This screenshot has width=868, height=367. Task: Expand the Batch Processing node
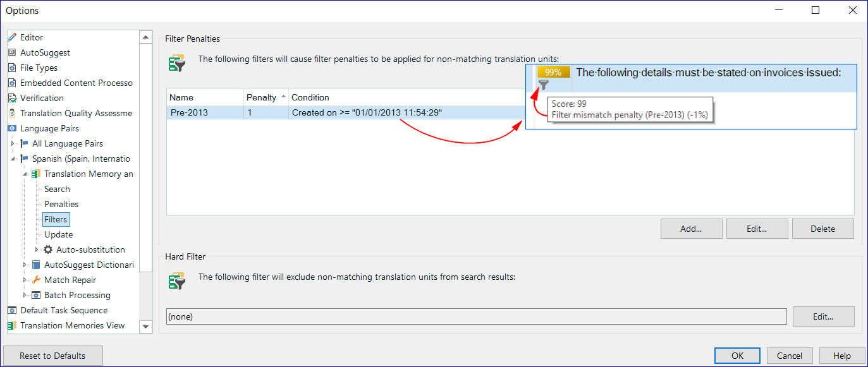click(x=25, y=296)
